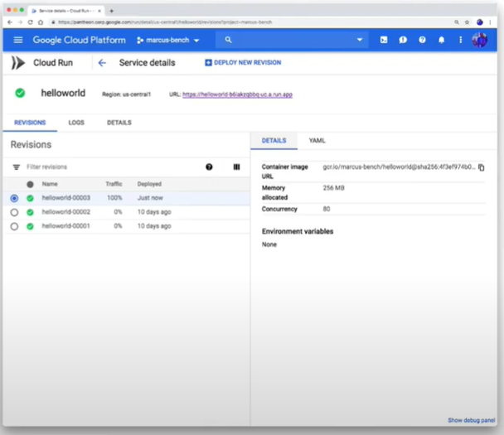Expand the marcus-bench project selector
The image size is (504, 435).
168,40
